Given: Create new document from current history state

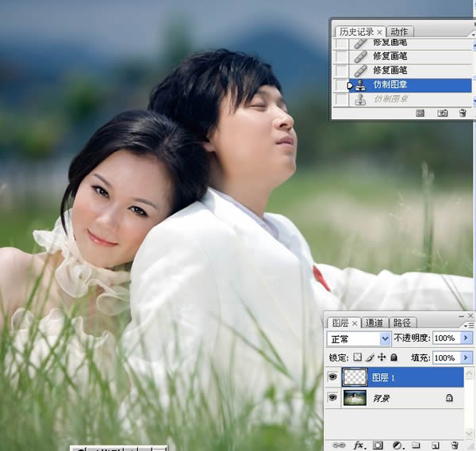Looking at the screenshot, I should (x=420, y=113).
